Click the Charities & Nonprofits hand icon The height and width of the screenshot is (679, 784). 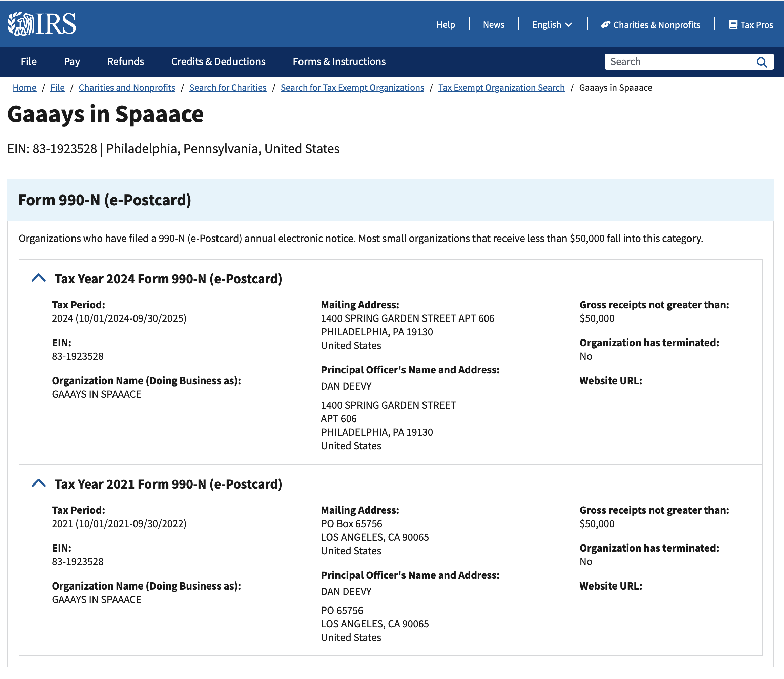(x=605, y=25)
